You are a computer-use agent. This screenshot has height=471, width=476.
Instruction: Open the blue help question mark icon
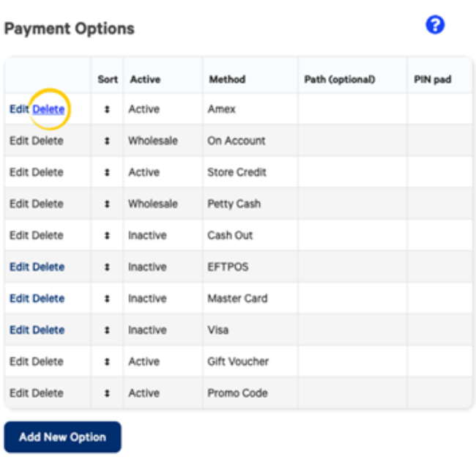point(435,26)
